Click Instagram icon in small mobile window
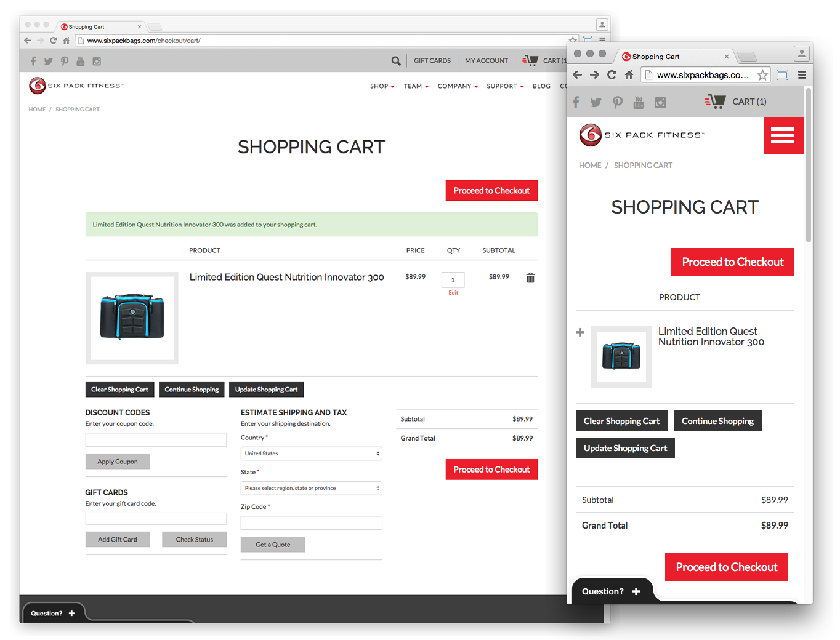Image resolution: width=840 pixels, height=640 pixels. point(660,102)
